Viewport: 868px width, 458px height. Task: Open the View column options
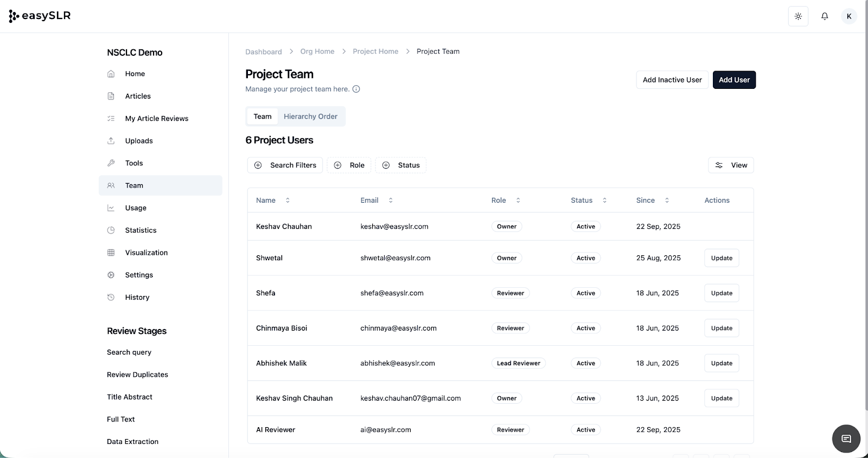[x=731, y=165]
